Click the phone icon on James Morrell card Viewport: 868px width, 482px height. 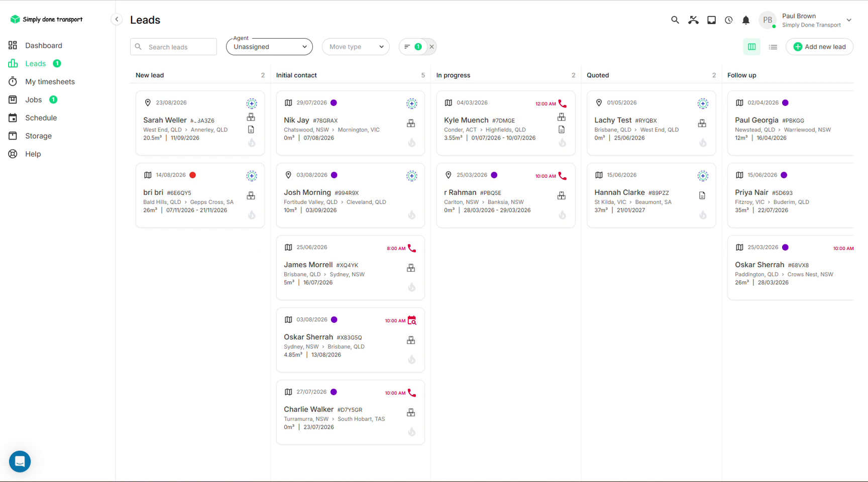click(412, 248)
